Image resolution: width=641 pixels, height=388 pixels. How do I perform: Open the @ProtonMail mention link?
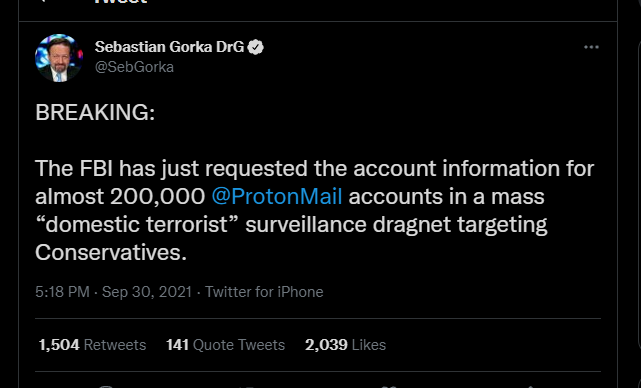pyautogui.click(x=277, y=197)
